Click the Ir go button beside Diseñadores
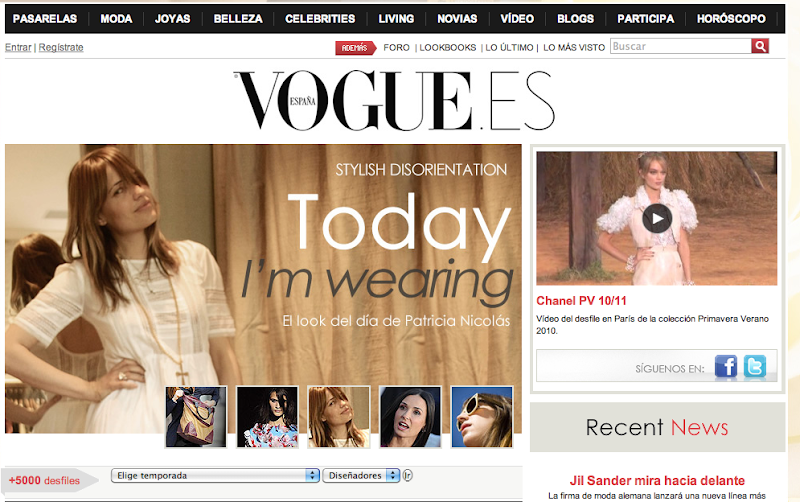The height and width of the screenshot is (502, 800). point(407,475)
